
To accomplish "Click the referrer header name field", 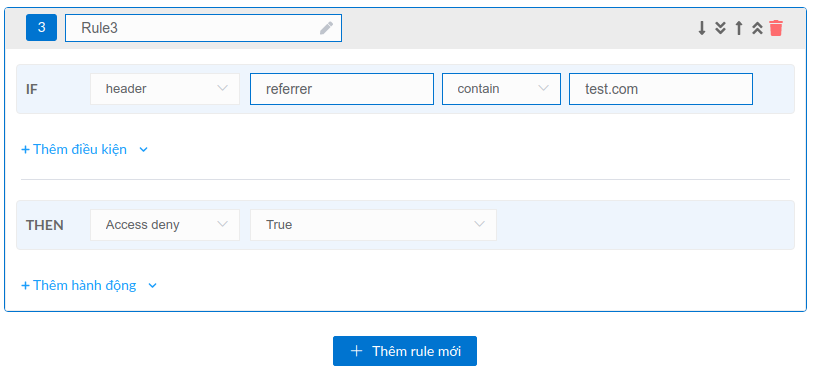I will 342,89.
